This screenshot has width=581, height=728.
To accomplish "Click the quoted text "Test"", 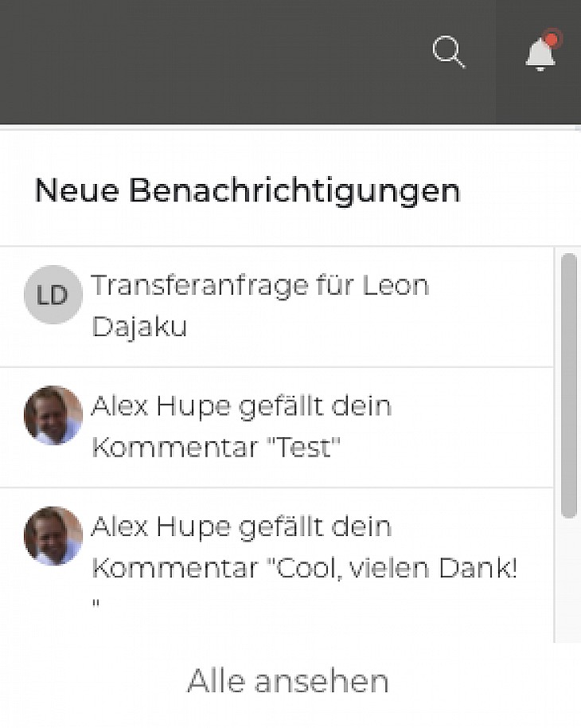I will [x=302, y=448].
